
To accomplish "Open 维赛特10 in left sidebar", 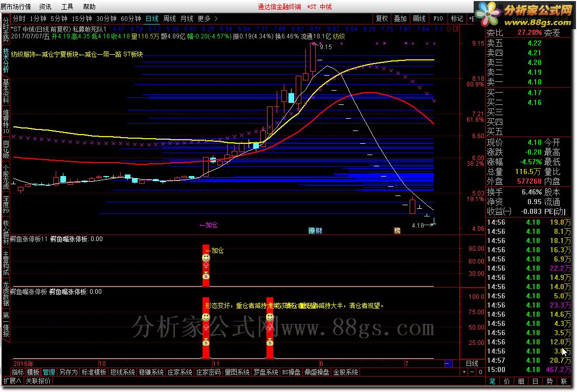I will 6,121.
